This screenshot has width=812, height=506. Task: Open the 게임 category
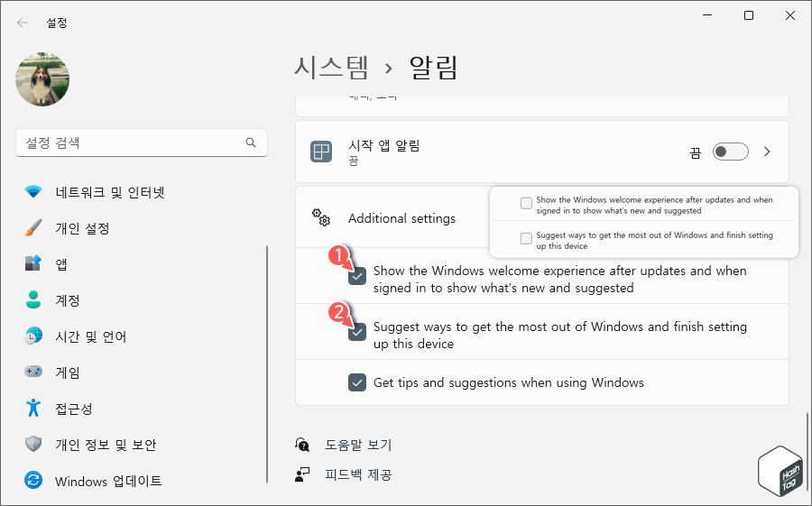tap(68, 373)
